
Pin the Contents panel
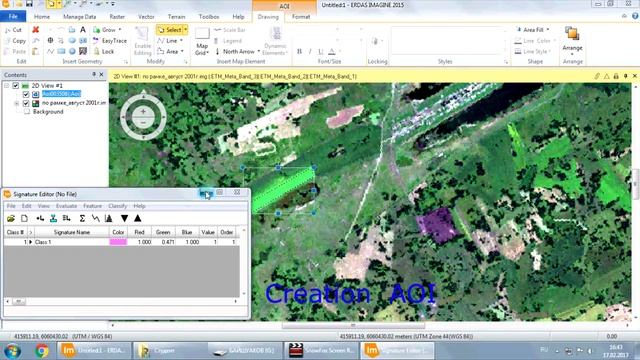[93, 74]
